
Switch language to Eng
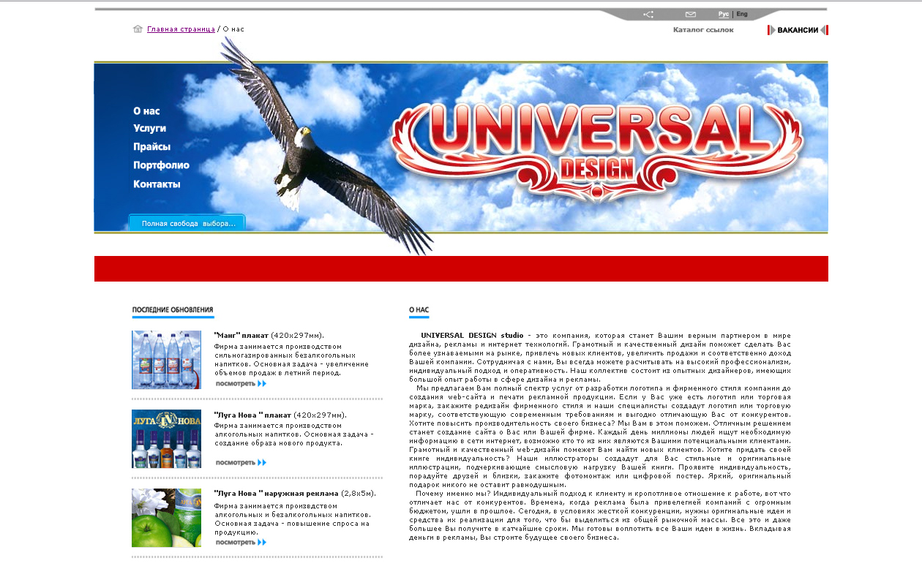pyautogui.click(x=742, y=14)
